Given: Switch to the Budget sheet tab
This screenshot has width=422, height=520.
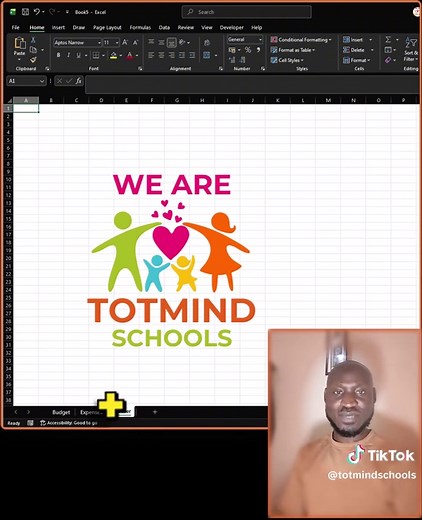Looking at the screenshot, I should [61, 412].
